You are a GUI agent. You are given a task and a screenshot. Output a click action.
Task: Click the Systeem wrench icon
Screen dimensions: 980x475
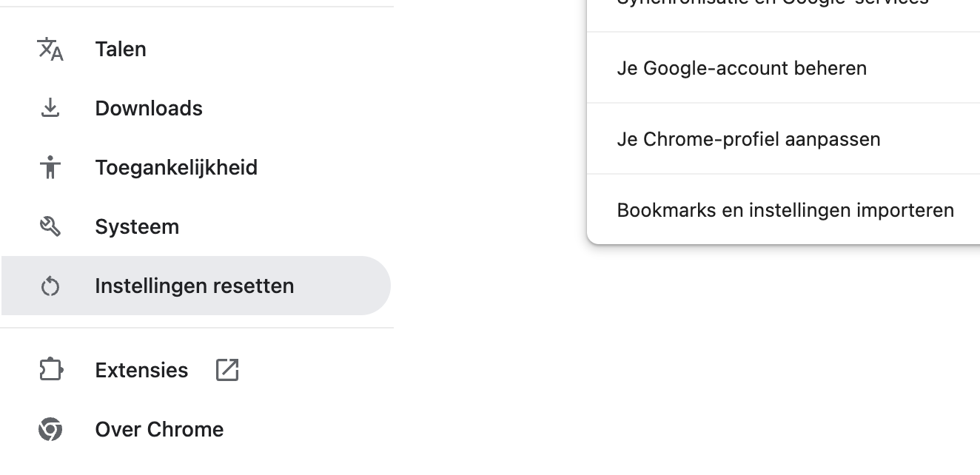coord(50,226)
